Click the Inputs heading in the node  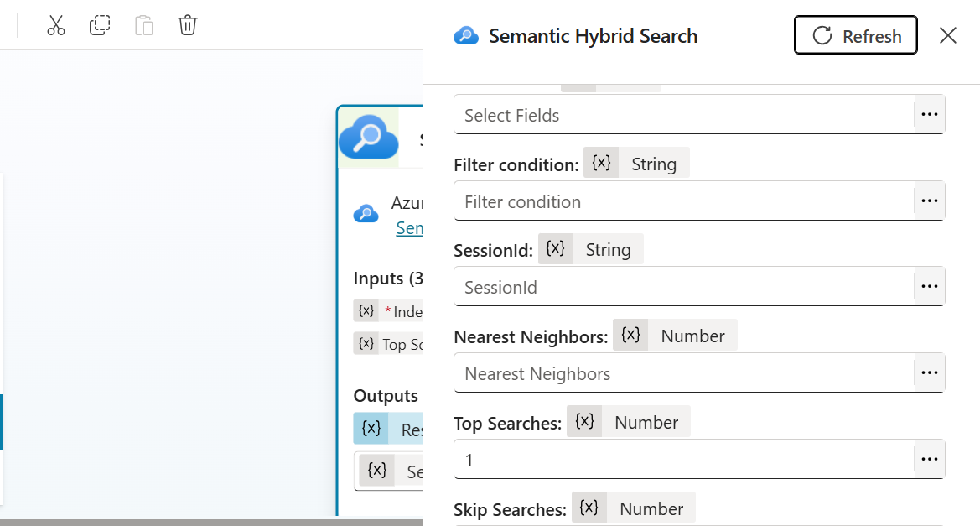[x=388, y=278]
